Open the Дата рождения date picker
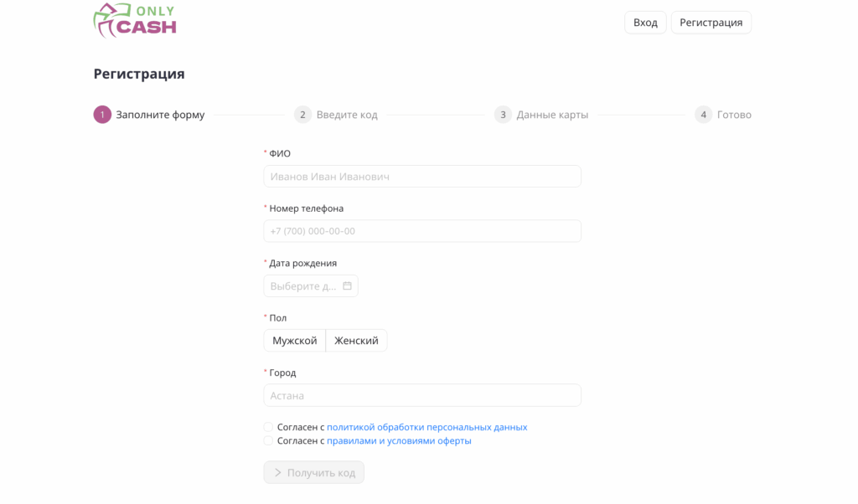 click(303, 286)
